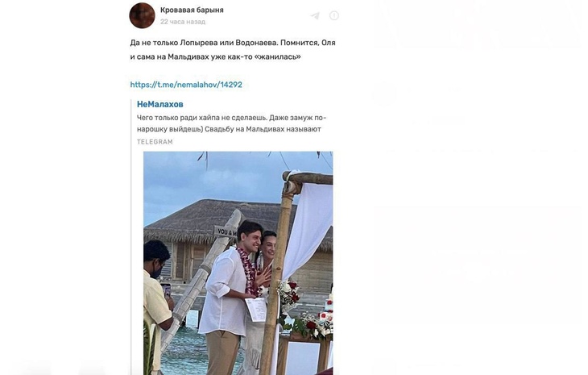Viewport: 588px width, 375px height.
Task: Click the post line mentioning Лопырева
Action: 232,42
